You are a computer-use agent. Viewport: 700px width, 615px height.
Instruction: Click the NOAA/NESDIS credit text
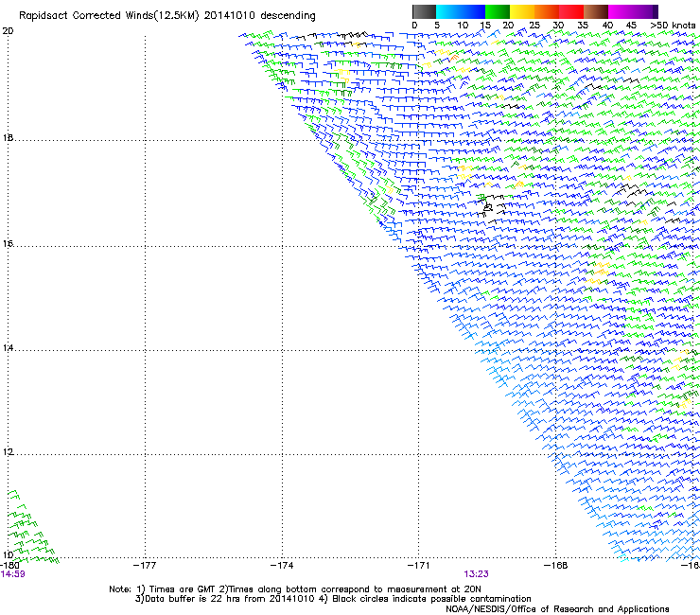point(557,609)
